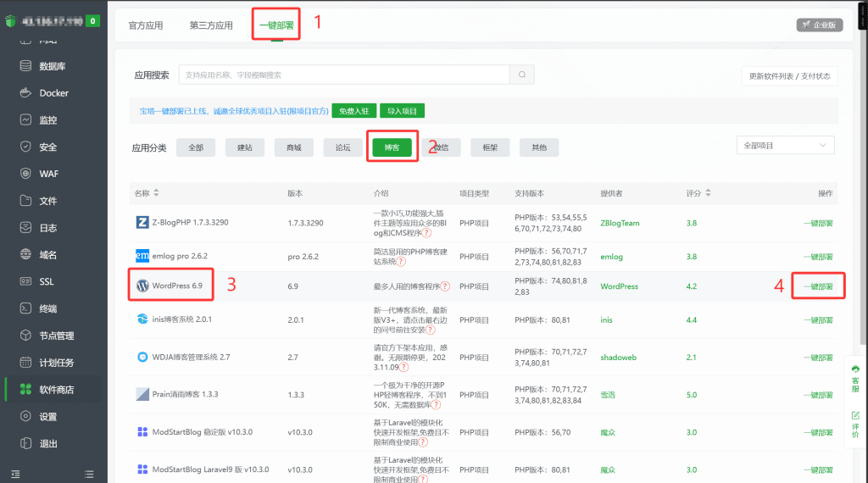
Task: Click the magnifier search icon button
Action: [523, 75]
